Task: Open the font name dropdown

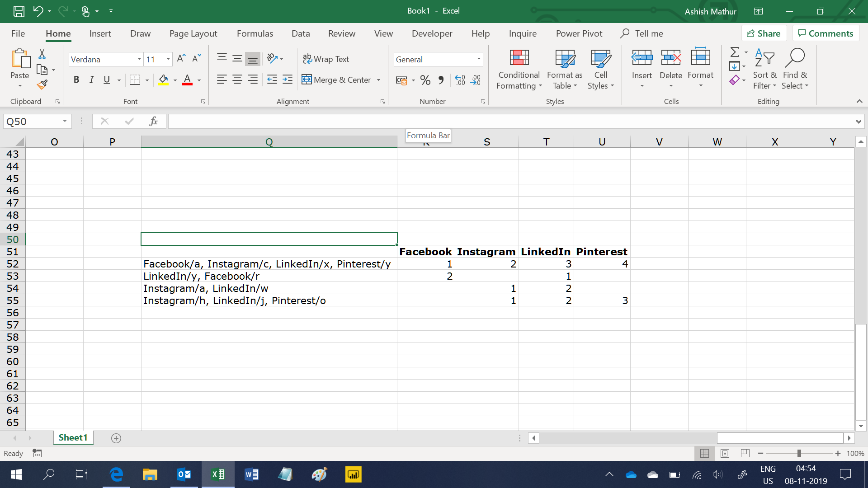Action: 139,59
